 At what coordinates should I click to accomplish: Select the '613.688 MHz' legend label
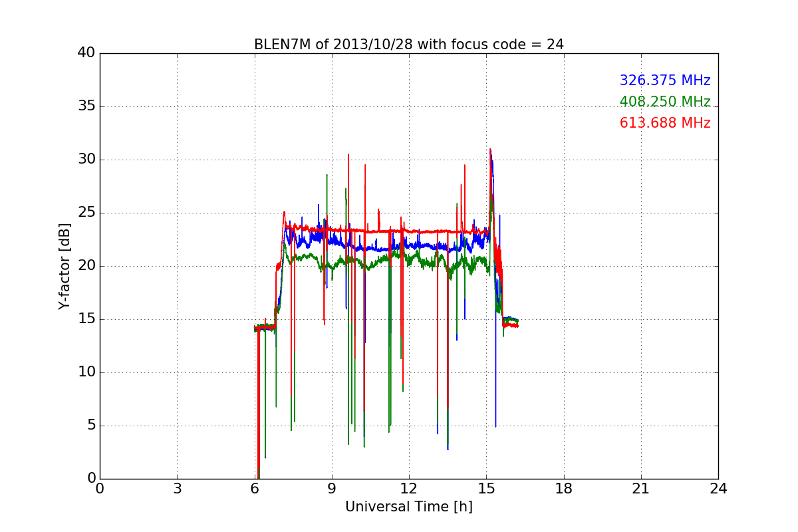click(x=665, y=123)
